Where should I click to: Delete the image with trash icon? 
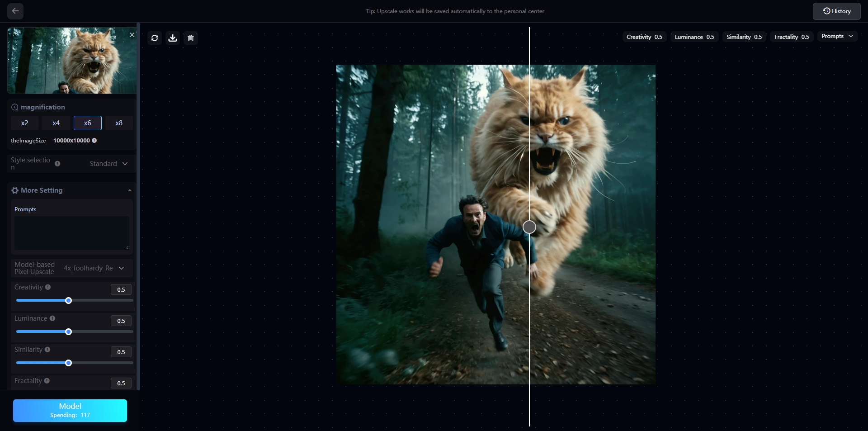[191, 38]
